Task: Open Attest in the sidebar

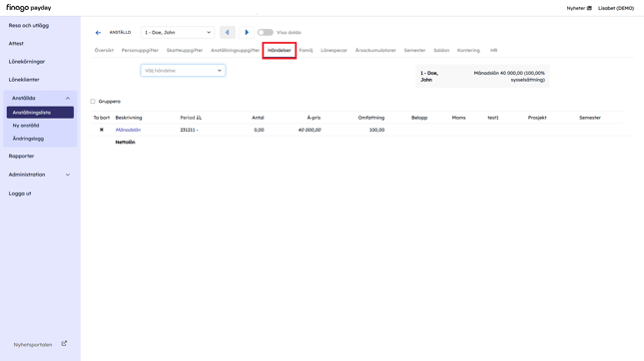Action: pos(16,44)
